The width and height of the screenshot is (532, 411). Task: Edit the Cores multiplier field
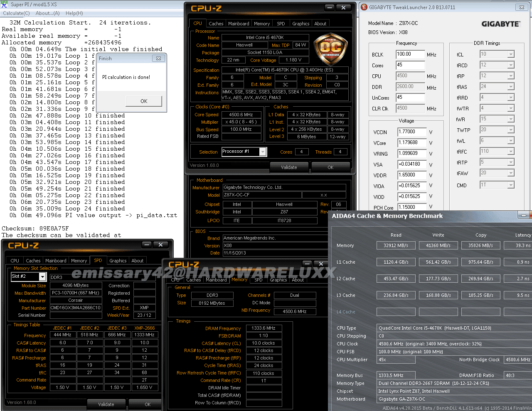(410, 65)
